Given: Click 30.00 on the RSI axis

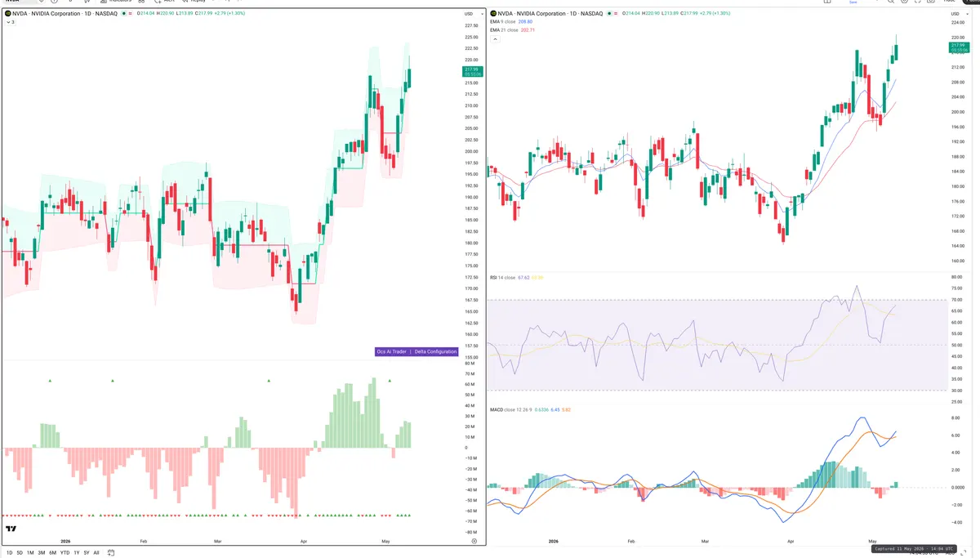Looking at the screenshot, I should [x=956, y=390].
